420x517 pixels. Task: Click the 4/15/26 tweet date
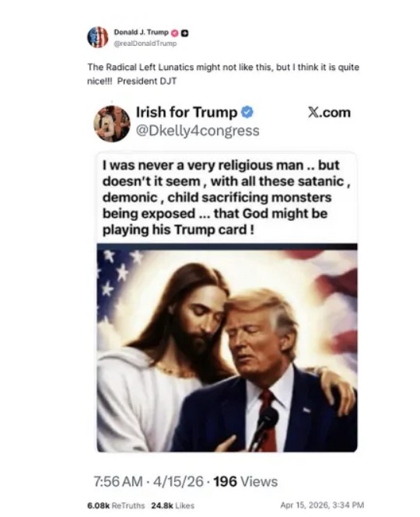pyautogui.click(x=178, y=482)
